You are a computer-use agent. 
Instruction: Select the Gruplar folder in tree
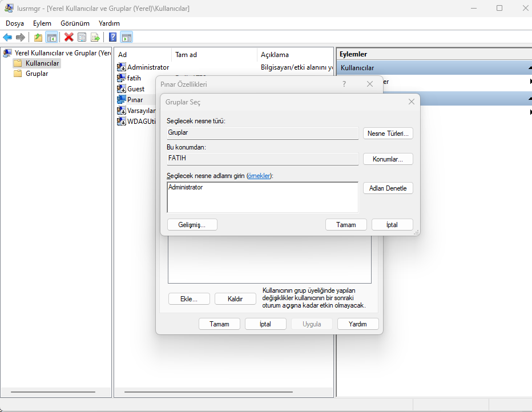37,74
